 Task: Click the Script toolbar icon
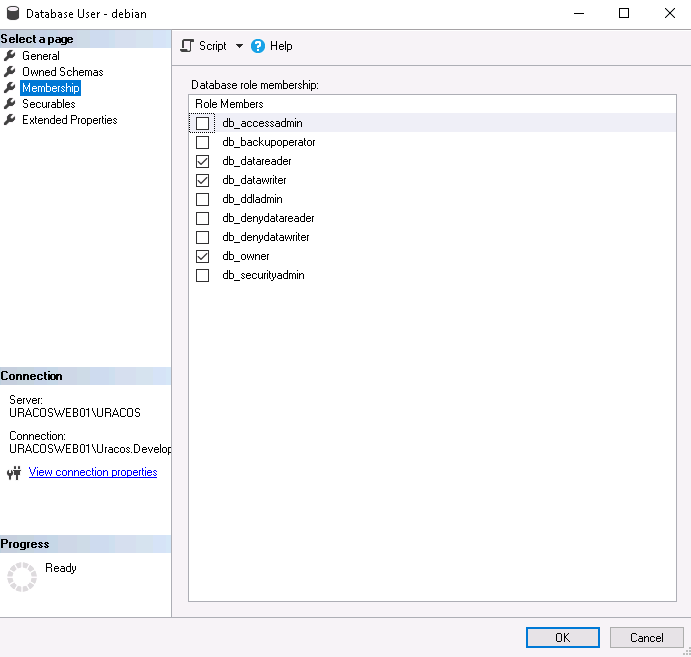186,46
